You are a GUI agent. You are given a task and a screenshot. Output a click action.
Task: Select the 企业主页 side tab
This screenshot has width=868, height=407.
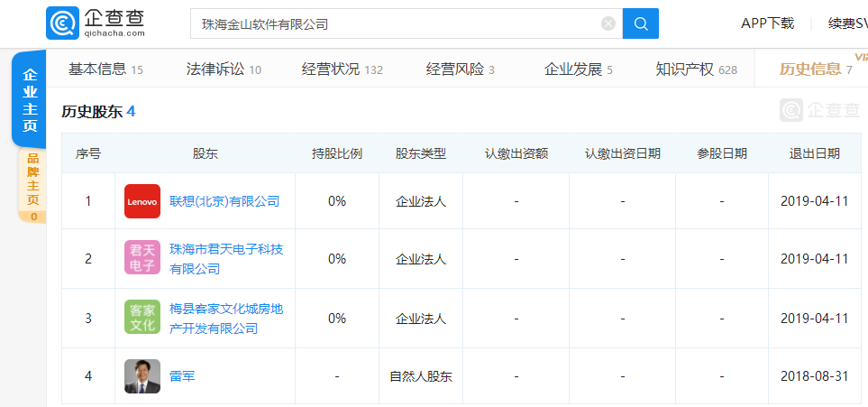[x=30, y=100]
